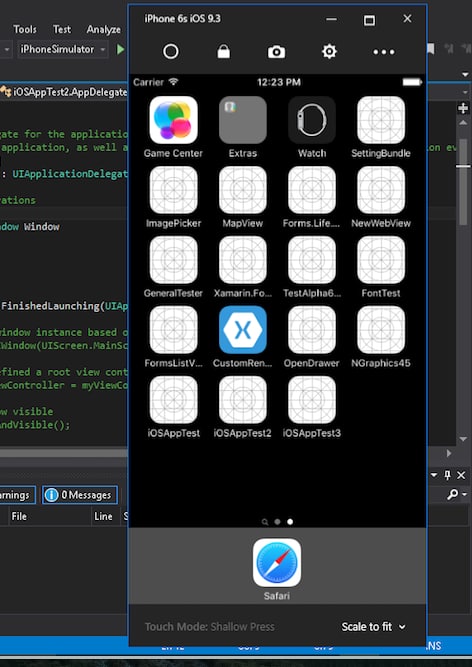Open the FormsListV... app
Screen dimensions: 472x667
173,330
